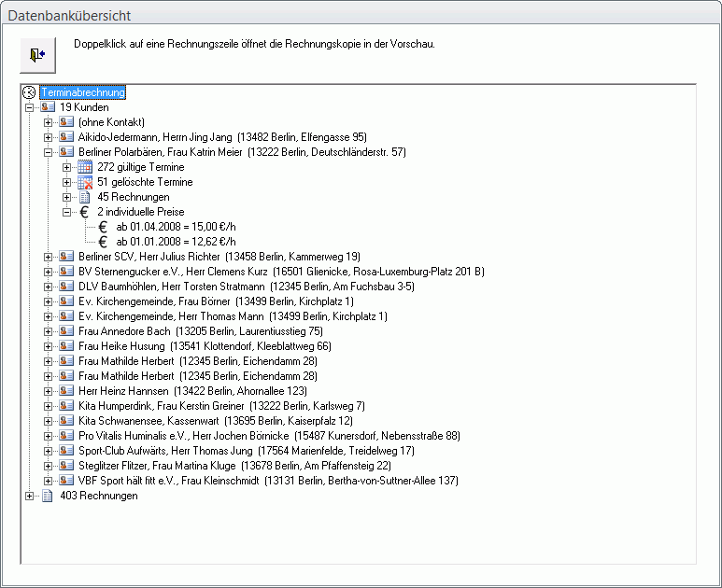Screen dimensions: 722x588
Task: Click the calendar icon for 272 gültige Termine
Action: click(x=85, y=167)
